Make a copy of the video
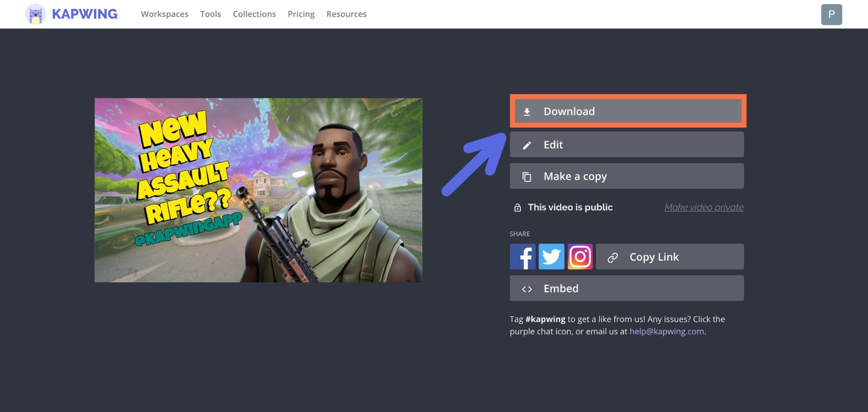 point(627,176)
